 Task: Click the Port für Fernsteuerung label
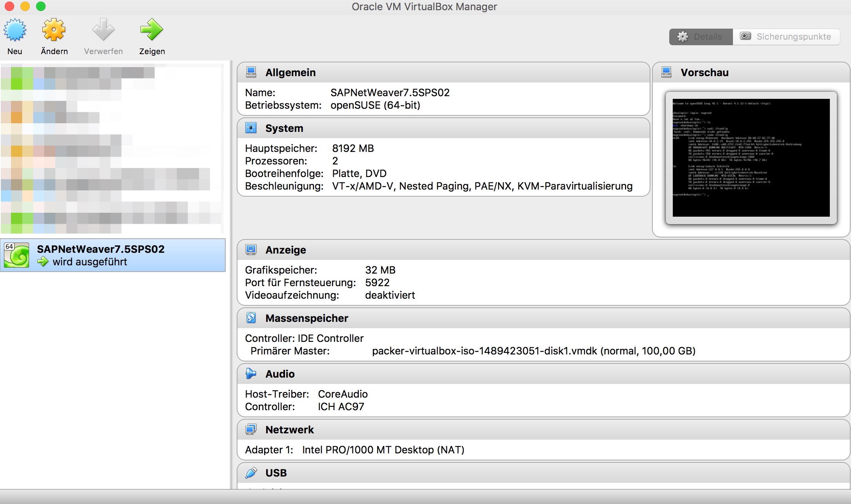(x=300, y=283)
